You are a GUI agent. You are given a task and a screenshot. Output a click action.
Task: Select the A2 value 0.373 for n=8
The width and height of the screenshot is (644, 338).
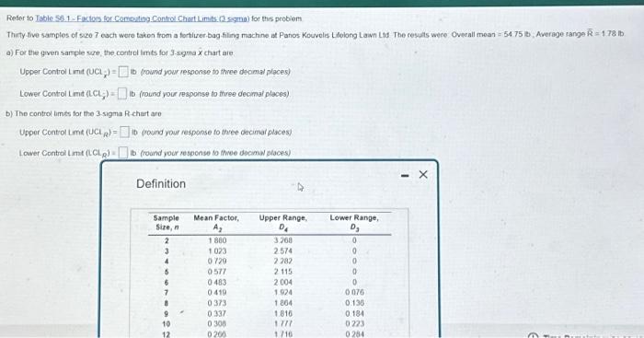click(x=217, y=303)
